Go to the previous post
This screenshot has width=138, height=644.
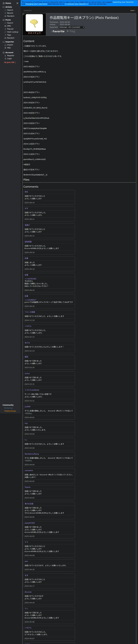click(28, 11)
